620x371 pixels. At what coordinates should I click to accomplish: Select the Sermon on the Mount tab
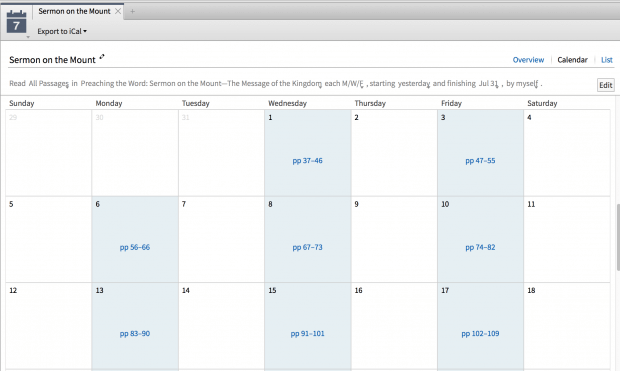74,11
